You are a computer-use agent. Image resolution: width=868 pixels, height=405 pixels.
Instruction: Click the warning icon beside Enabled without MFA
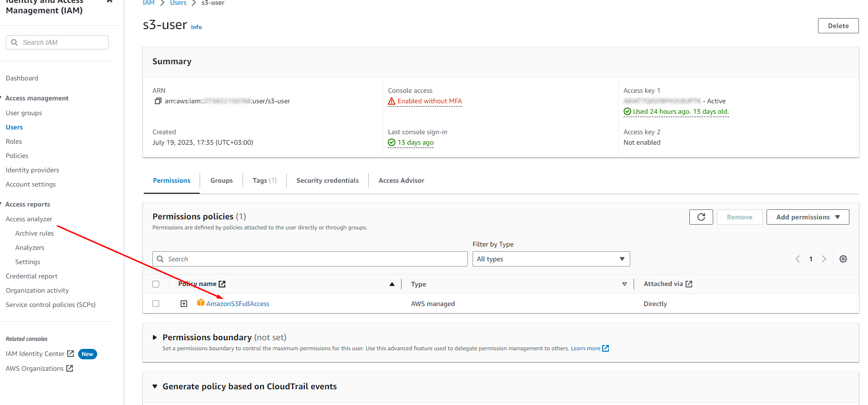392,101
